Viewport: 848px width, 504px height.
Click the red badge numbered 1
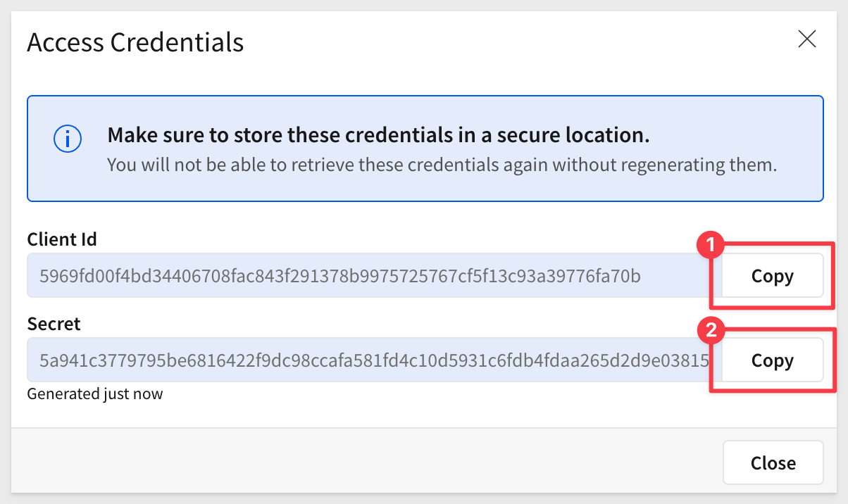(x=711, y=246)
